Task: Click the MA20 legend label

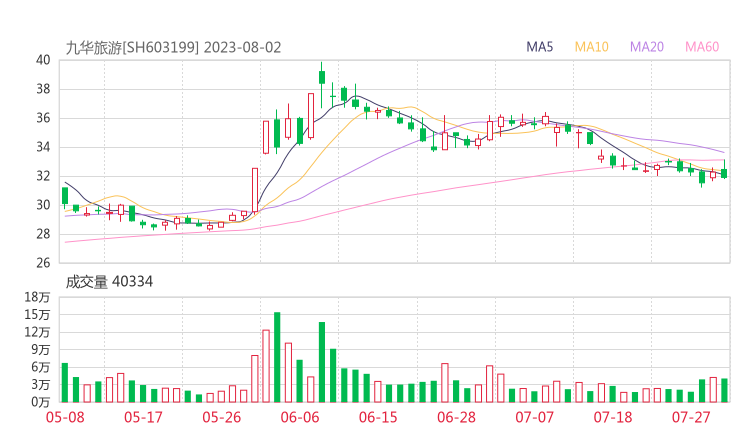Action: 647,47
